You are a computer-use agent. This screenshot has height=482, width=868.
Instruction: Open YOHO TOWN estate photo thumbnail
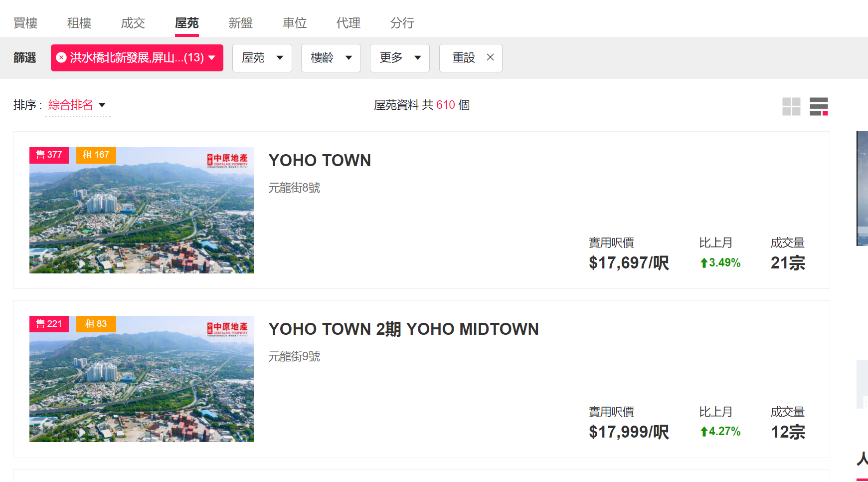[142, 210]
